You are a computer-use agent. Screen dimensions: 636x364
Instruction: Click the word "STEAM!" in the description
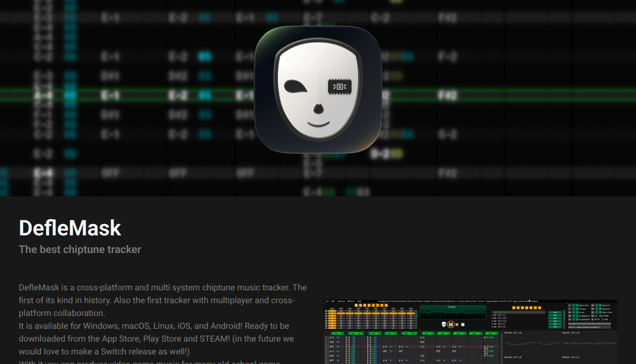tap(214, 339)
